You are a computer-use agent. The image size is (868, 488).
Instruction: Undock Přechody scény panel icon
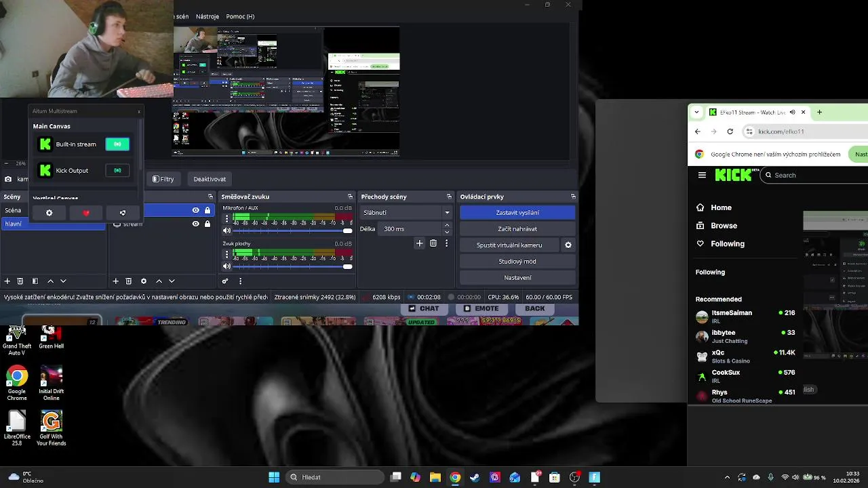pyautogui.click(x=449, y=197)
